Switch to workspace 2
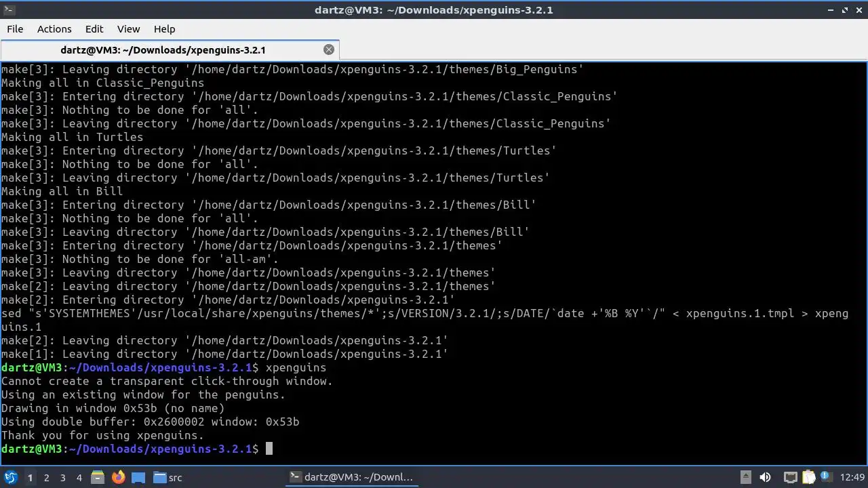 pyautogui.click(x=46, y=477)
